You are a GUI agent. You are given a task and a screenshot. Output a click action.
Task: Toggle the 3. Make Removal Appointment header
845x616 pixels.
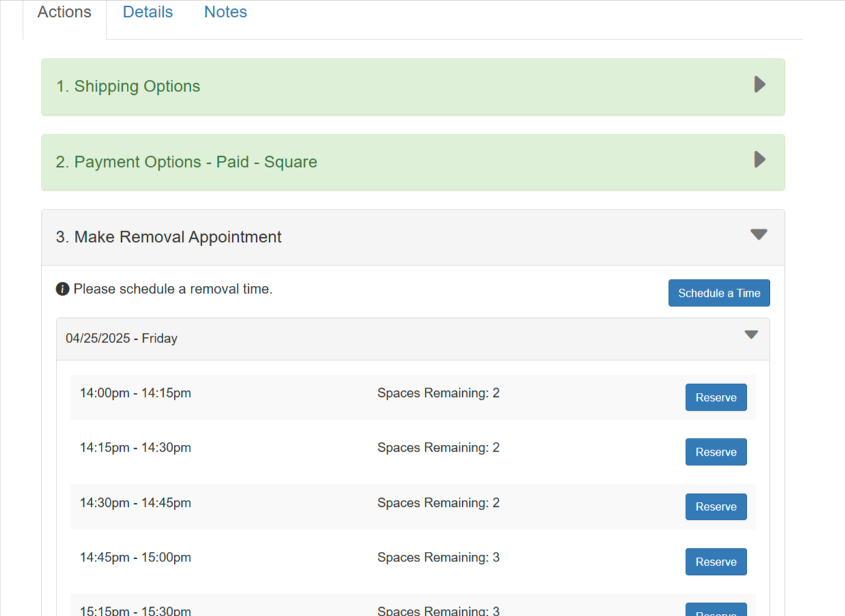[168, 237]
